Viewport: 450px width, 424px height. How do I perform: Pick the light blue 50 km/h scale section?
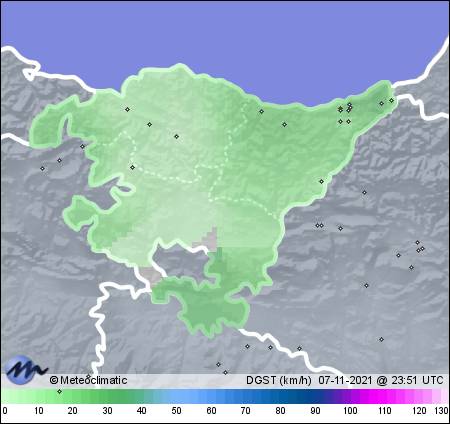[176, 397]
